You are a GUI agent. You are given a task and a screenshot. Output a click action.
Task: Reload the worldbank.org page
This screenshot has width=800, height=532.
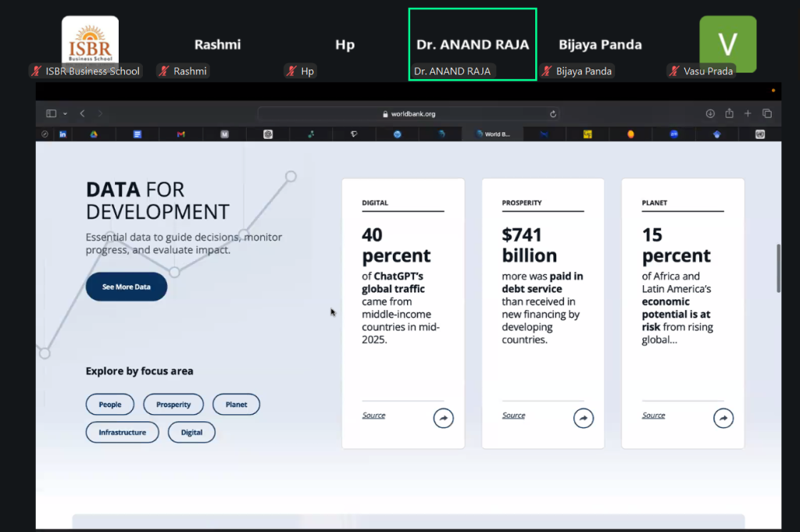point(553,114)
